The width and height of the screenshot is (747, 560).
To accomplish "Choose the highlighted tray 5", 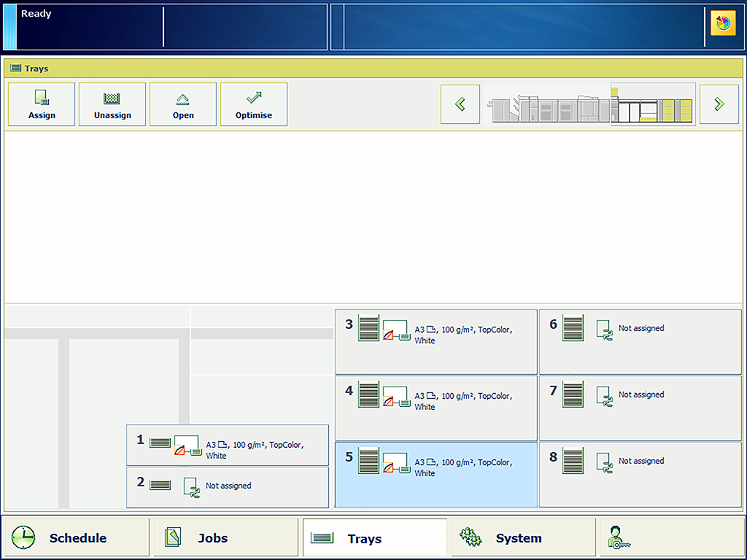I will pyautogui.click(x=436, y=474).
